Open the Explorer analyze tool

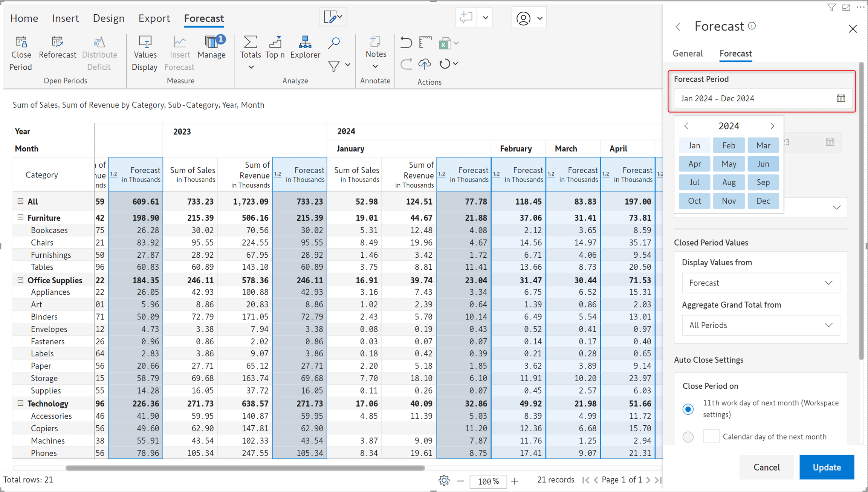click(x=305, y=47)
